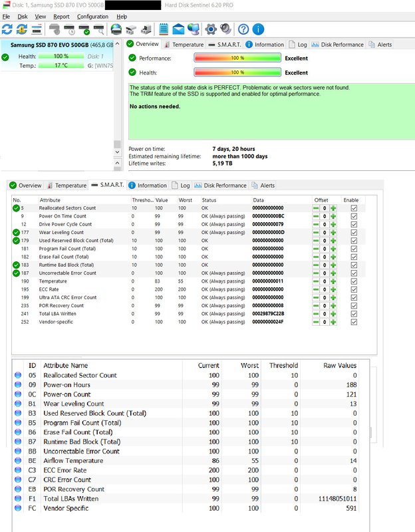Click the Temp 17 °C bar in disk list
Image resolution: width=415 pixels, height=532 pixels.
coord(61,65)
